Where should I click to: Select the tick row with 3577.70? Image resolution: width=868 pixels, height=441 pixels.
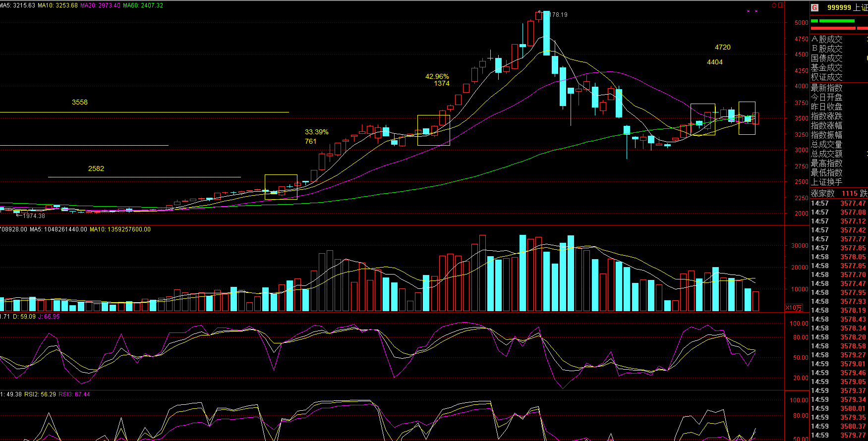click(x=839, y=275)
